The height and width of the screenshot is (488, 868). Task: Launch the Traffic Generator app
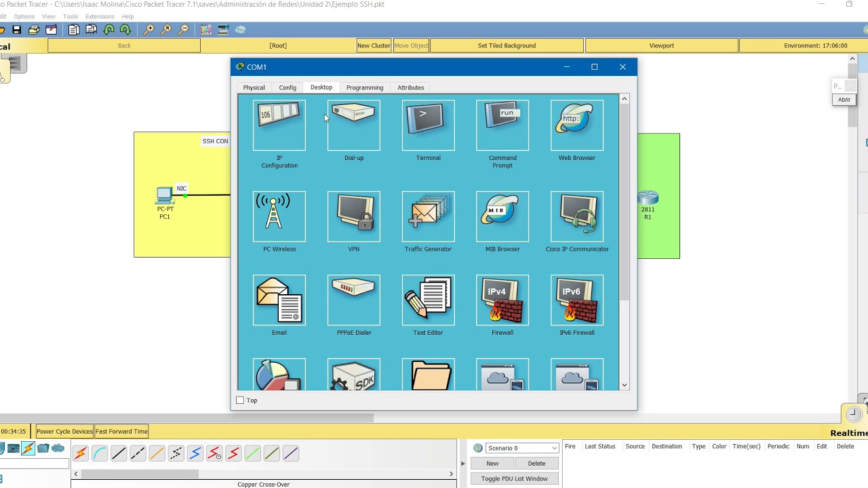(x=429, y=216)
